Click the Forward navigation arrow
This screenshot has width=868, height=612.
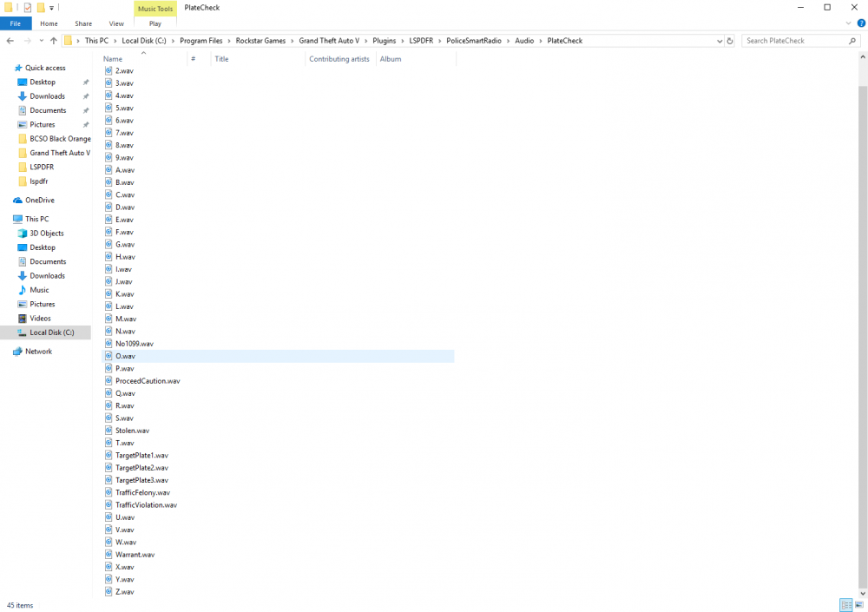[27, 41]
